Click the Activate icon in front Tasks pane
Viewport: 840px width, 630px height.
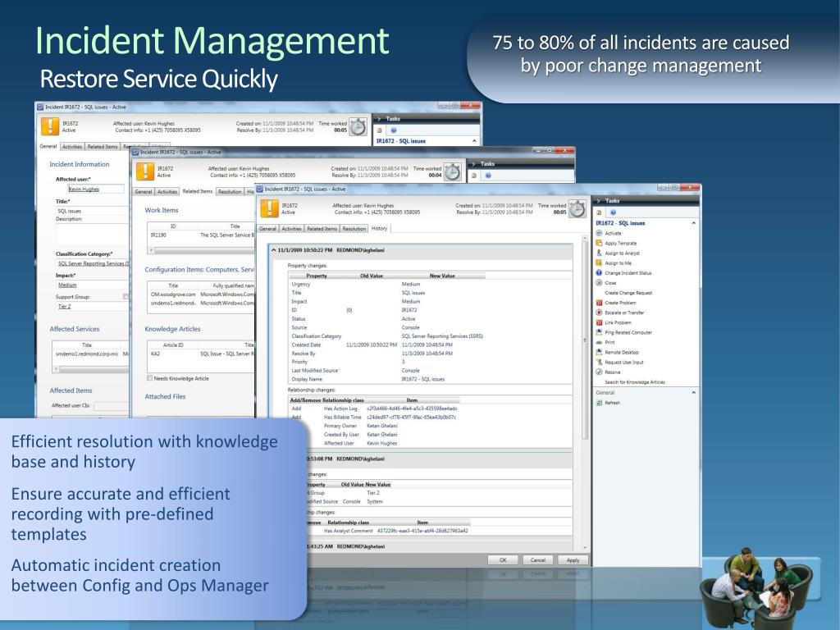coord(599,233)
